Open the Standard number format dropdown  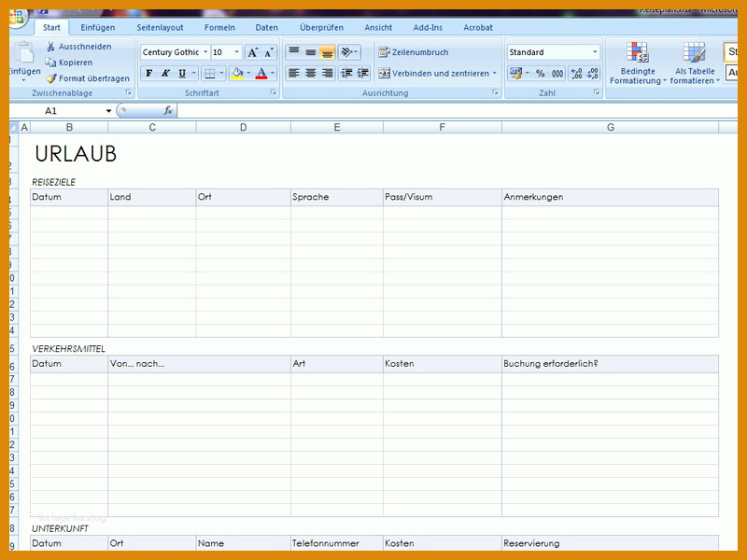coord(595,52)
